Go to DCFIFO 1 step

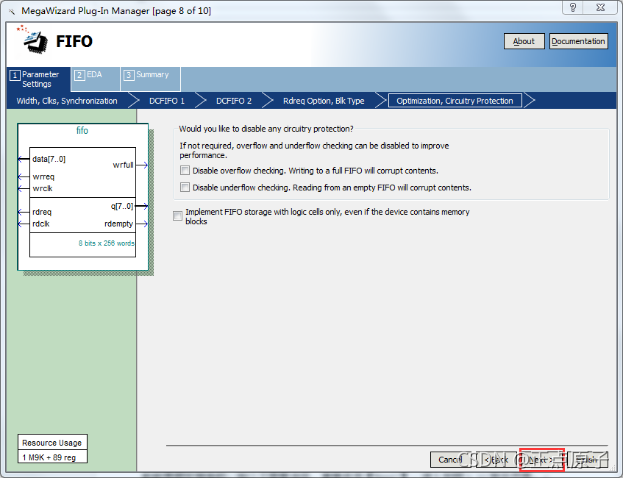[167, 101]
